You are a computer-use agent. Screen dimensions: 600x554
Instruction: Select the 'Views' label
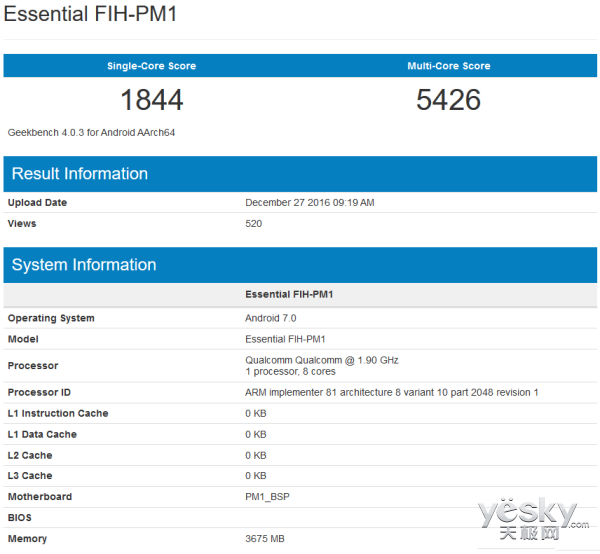click(x=22, y=223)
